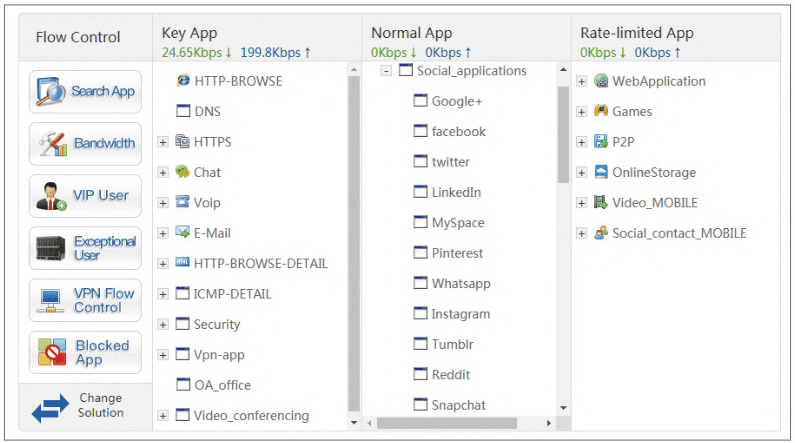Open the Search App tool
Viewport: 795px width, 443px height.
pos(85,92)
